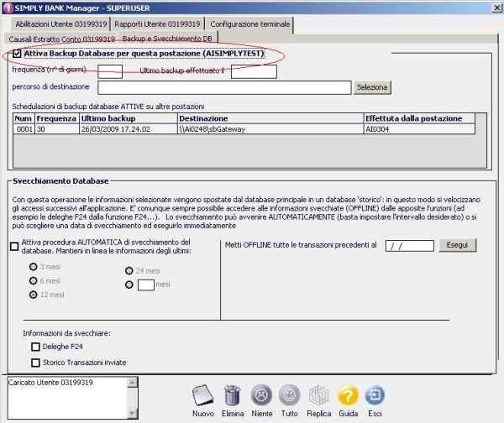Click cell AI0304
Image resolution: width=504 pixels, height=423 pixels.
(419, 129)
